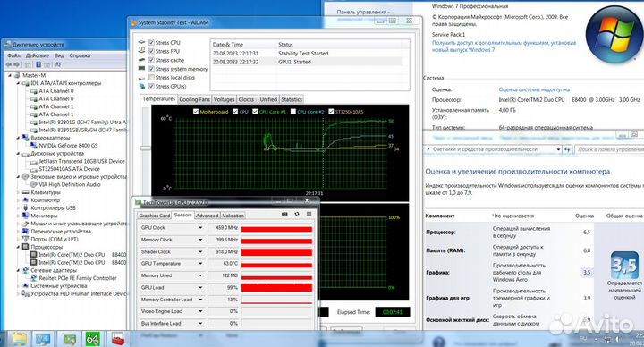644x347 pixels.
Task: Click red toolbox icon in taskbar
Action: 118,339
